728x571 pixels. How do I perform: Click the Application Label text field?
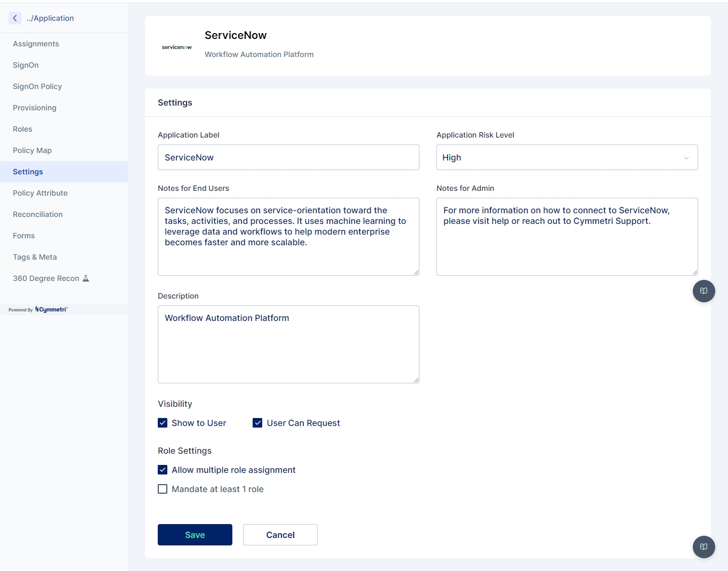tap(288, 157)
